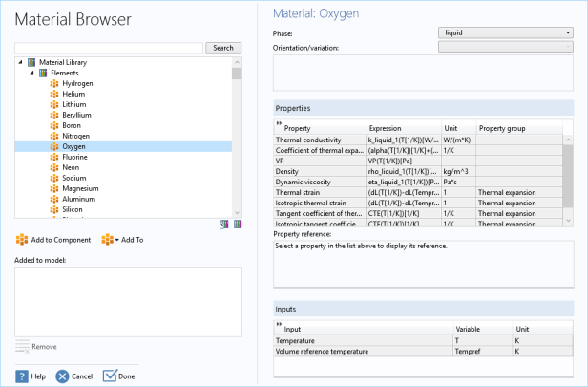The height and width of the screenshot is (387, 588).
Task: Collapse the Elements tree node
Action: (31, 73)
